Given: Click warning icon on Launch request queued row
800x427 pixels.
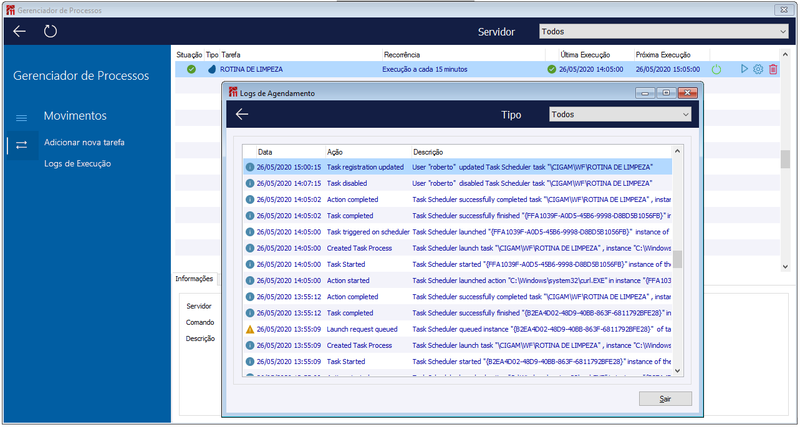Looking at the screenshot, I should pos(250,330).
